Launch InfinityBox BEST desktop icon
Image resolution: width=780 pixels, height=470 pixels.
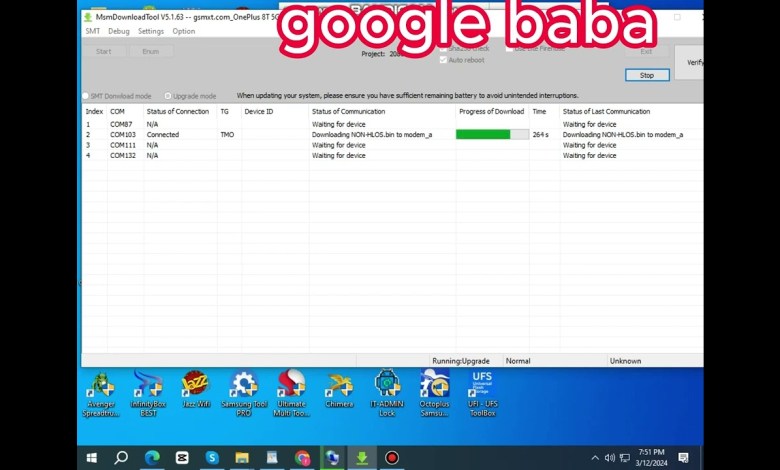pos(148,385)
